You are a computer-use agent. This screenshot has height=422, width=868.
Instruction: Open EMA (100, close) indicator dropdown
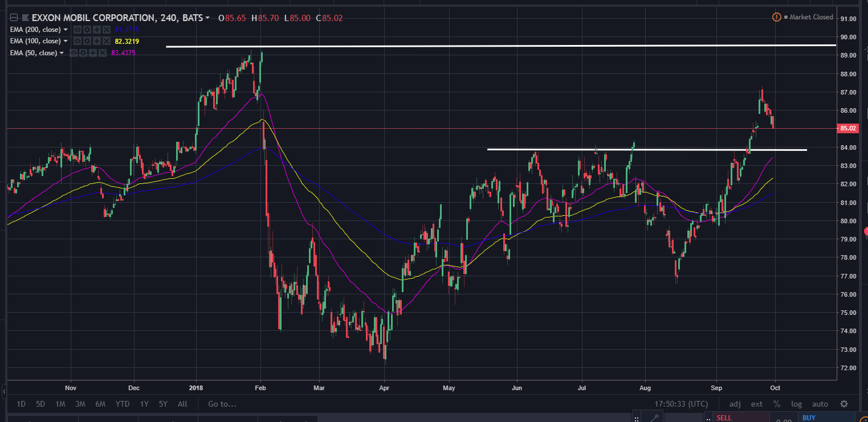(x=66, y=41)
